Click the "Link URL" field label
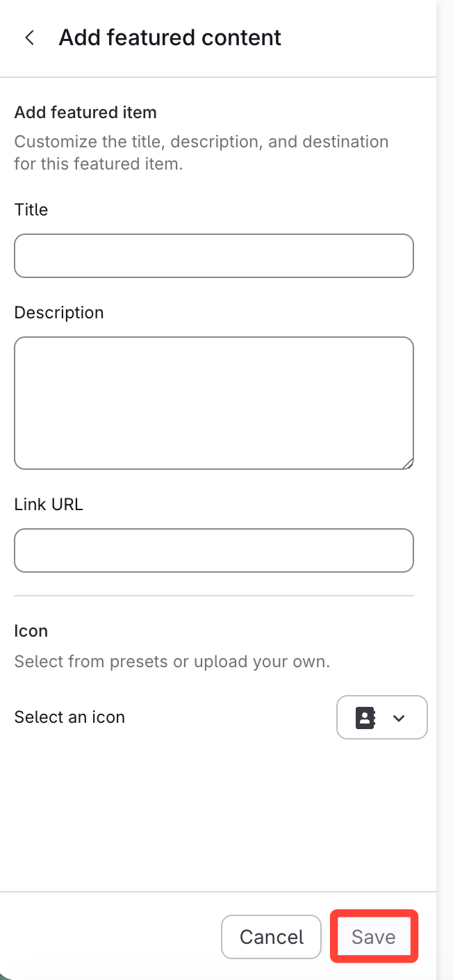The height and width of the screenshot is (980, 453). pos(49,505)
